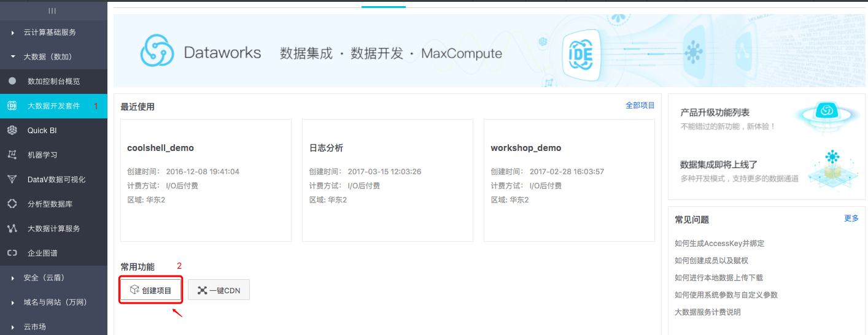Click the cube icon in 创建项目 button
868x335 pixels.
[x=134, y=290]
